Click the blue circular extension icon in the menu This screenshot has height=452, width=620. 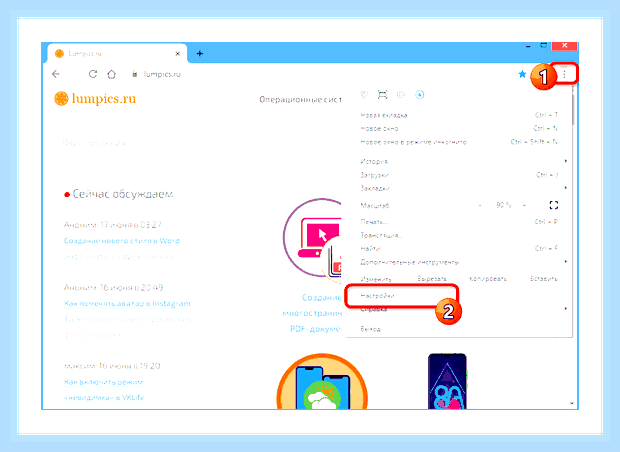tap(420, 95)
